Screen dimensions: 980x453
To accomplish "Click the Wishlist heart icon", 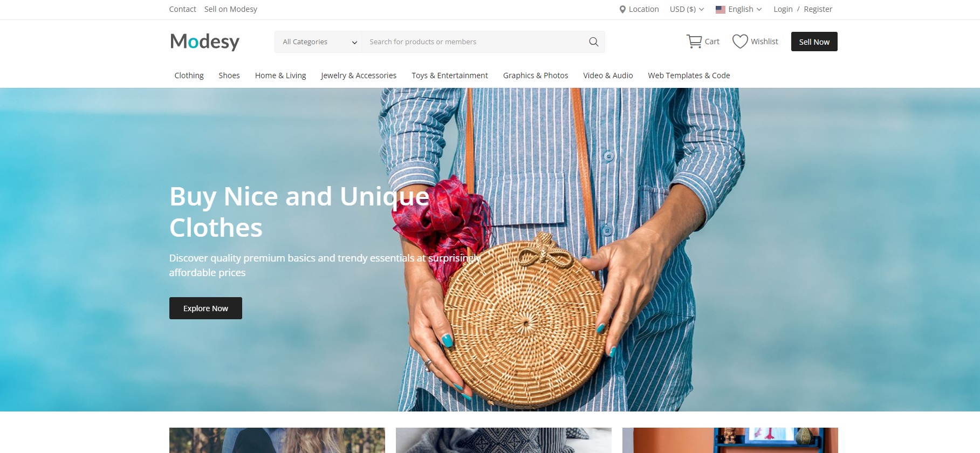I will [x=740, y=42].
